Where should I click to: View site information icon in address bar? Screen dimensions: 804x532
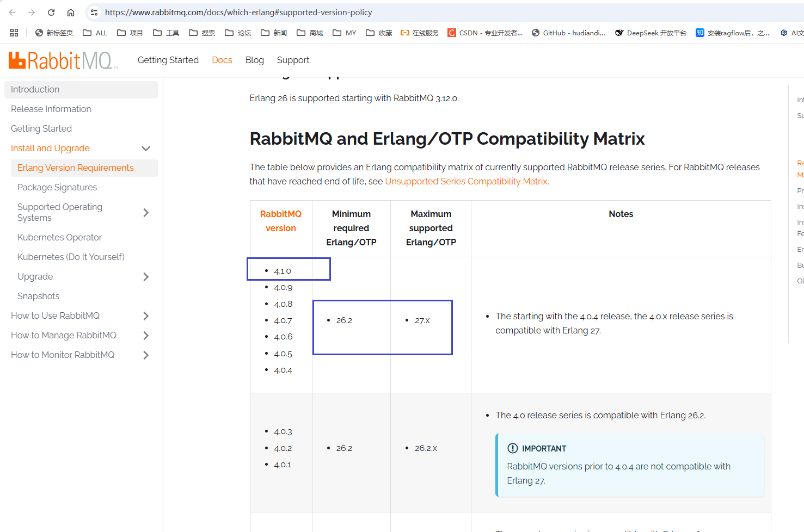94,13
